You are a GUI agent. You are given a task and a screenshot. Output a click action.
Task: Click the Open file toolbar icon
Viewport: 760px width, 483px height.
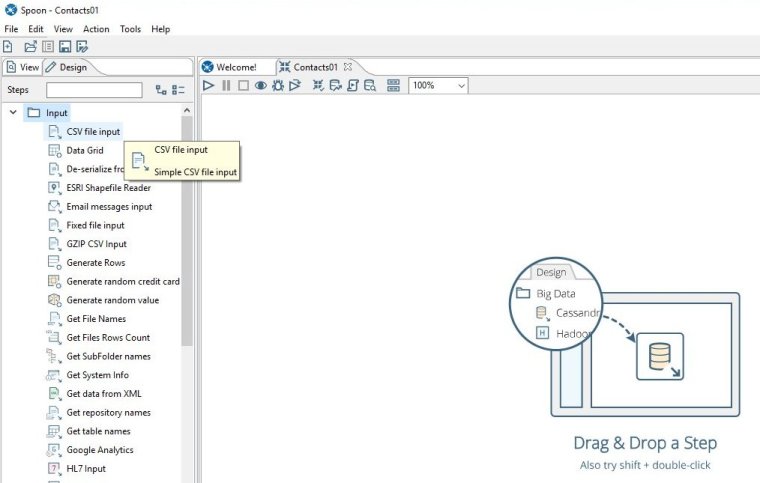coord(30,47)
